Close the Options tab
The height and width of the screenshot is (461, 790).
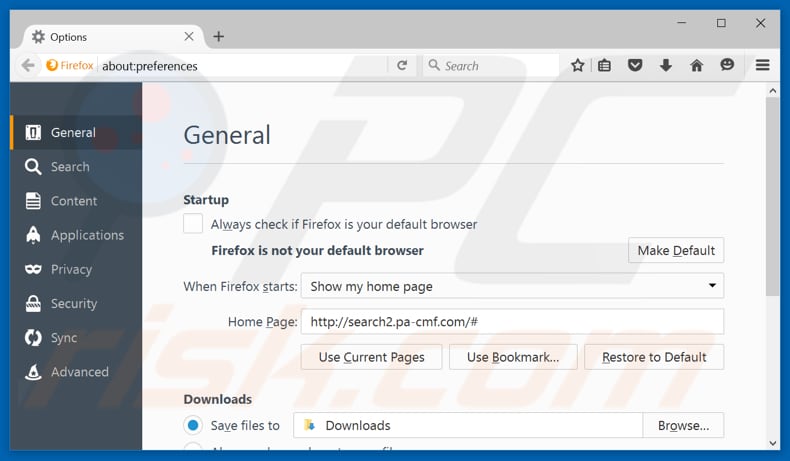189,36
